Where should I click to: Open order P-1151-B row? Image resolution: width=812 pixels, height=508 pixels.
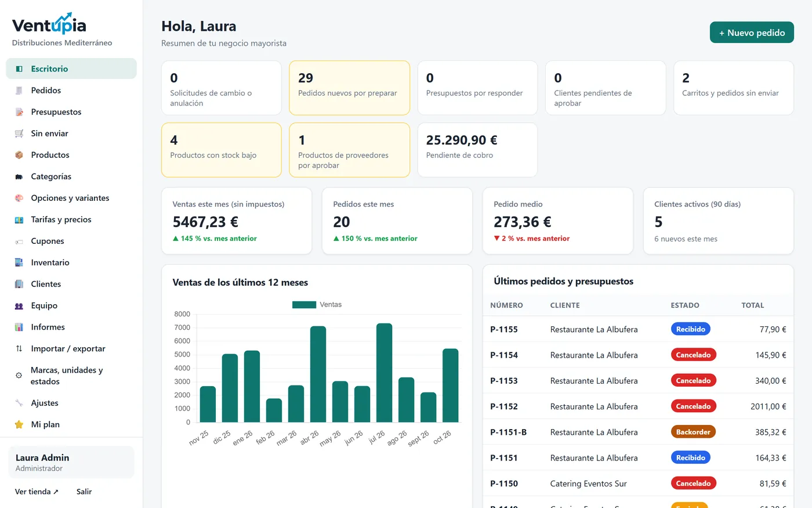pyautogui.click(x=638, y=432)
